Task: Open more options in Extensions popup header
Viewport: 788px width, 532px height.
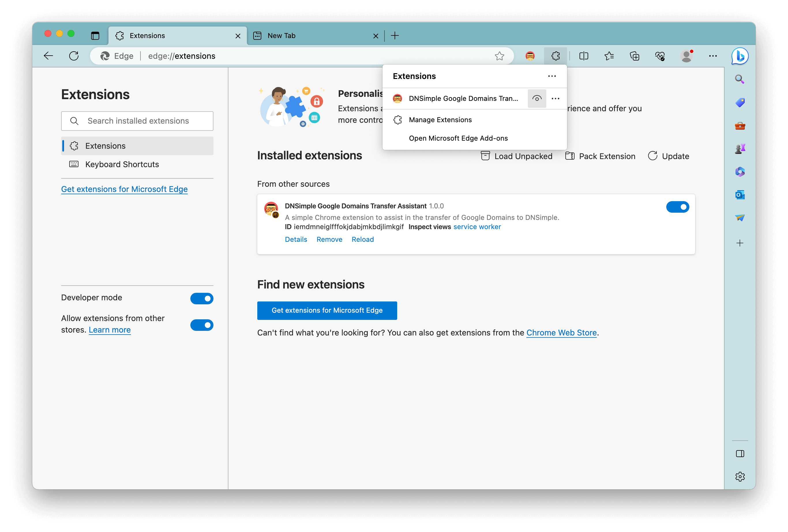Action: pyautogui.click(x=552, y=76)
